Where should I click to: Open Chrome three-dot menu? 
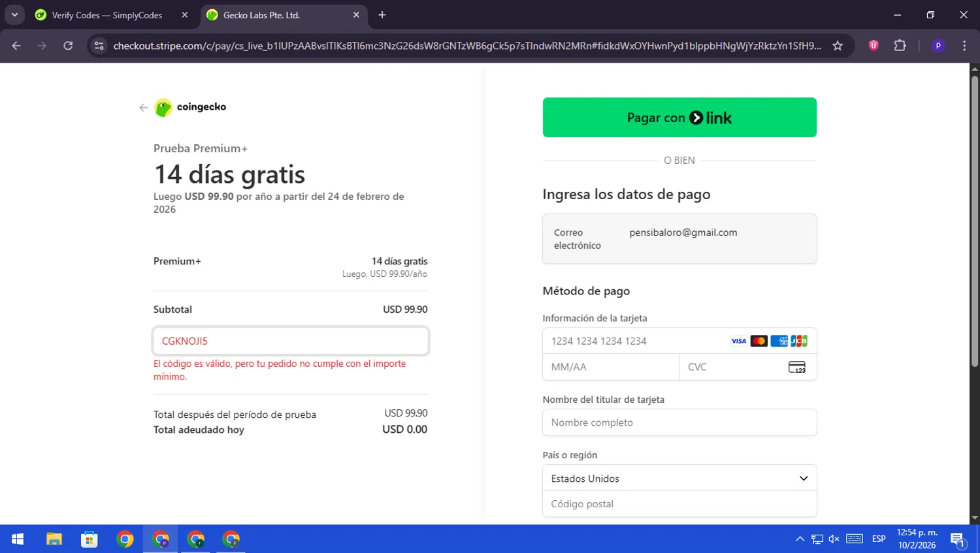click(964, 46)
